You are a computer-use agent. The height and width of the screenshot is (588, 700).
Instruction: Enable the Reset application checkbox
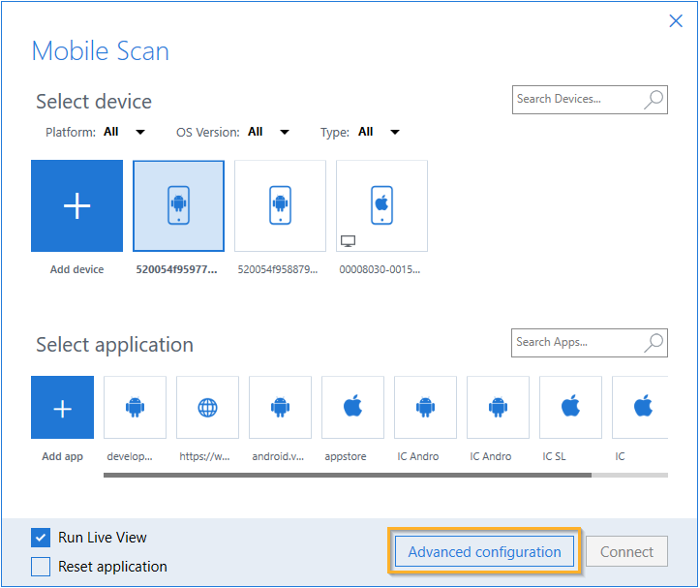pyautogui.click(x=41, y=567)
